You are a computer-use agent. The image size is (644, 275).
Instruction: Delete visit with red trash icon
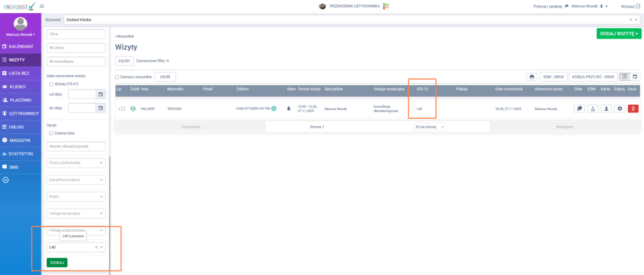coord(633,109)
